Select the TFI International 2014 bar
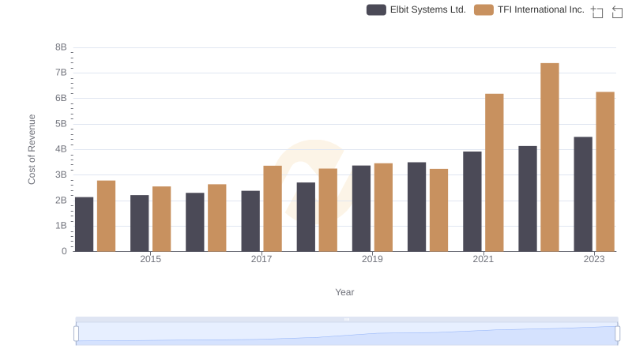The height and width of the screenshot is (364, 632). 107,216
